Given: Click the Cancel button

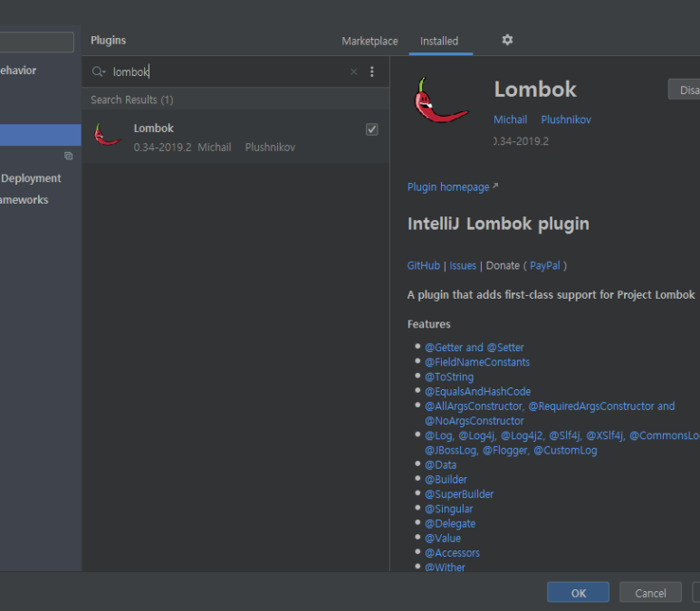Looking at the screenshot, I should [650, 593].
